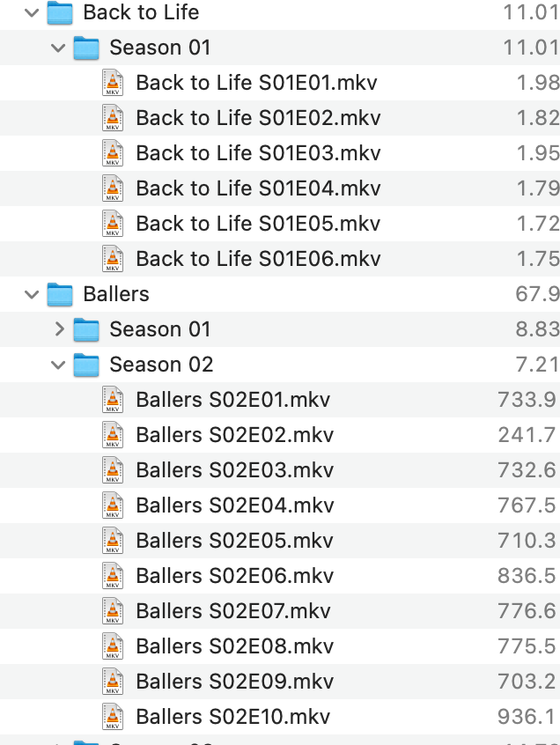Click MKV icon of Ballers S02E06
This screenshot has height=745, width=560.
click(x=113, y=576)
